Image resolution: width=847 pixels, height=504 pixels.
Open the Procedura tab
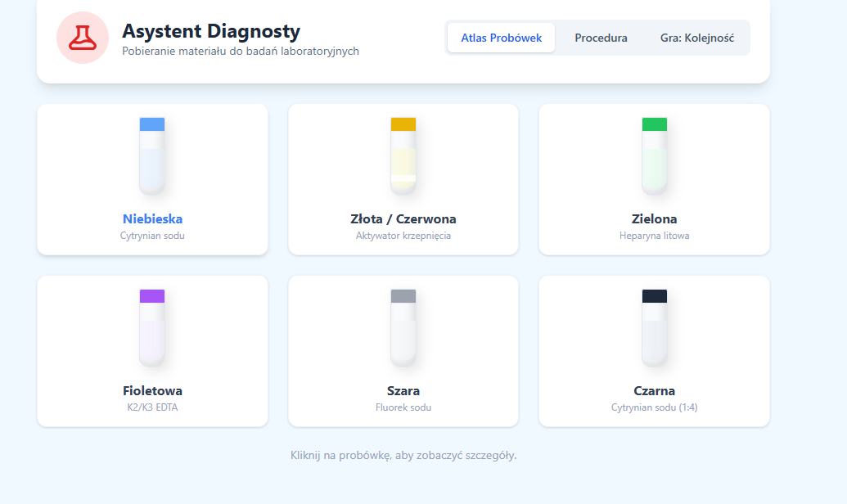(601, 38)
